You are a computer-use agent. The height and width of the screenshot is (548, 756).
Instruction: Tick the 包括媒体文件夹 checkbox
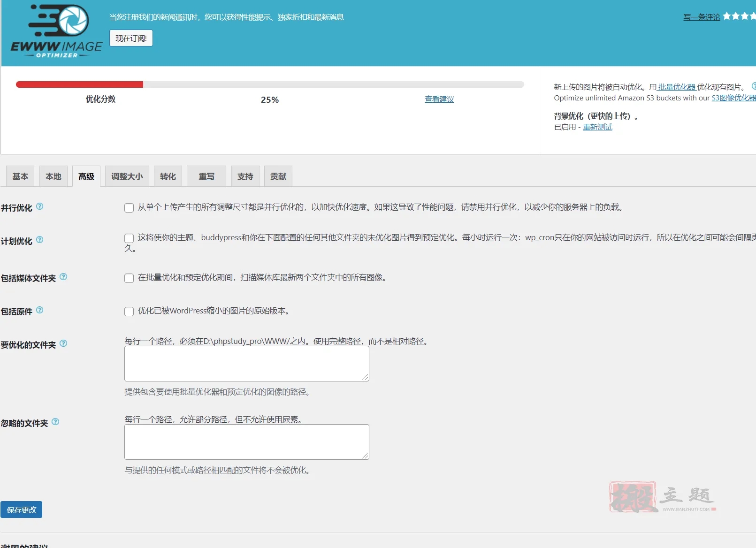click(129, 278)
